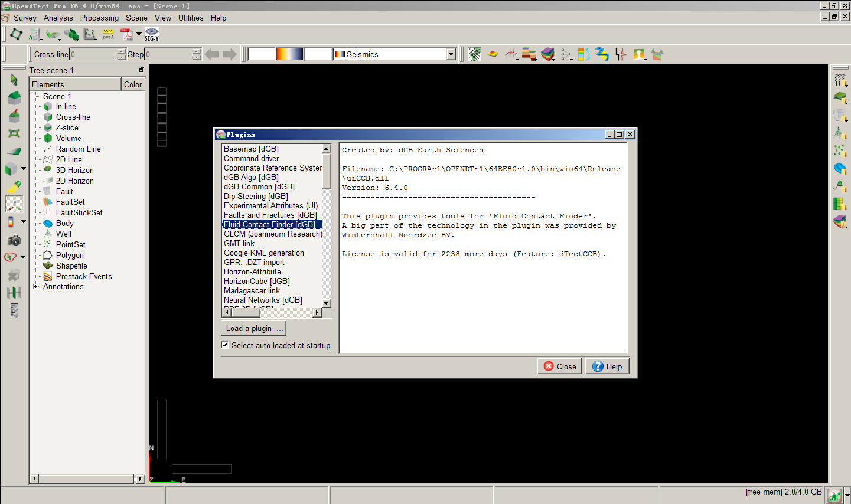851x504 pixels.
Task: Open manage pointsets green dots icon on the right
Action: [840, 151]
